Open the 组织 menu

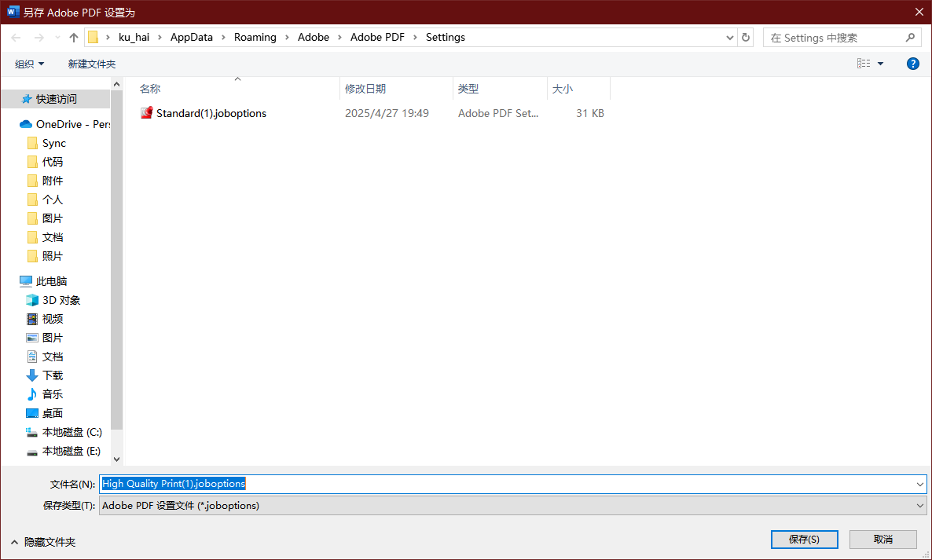point(29,64)
